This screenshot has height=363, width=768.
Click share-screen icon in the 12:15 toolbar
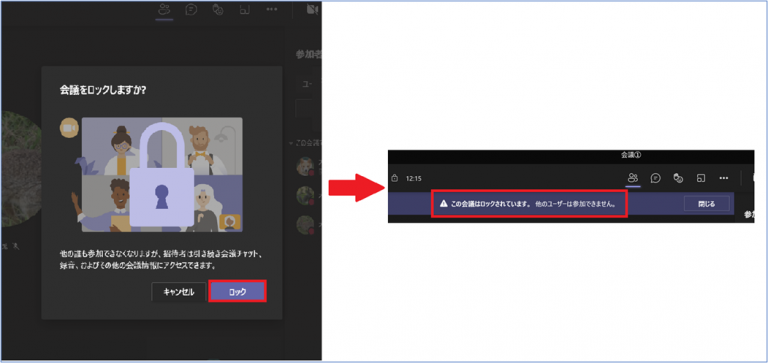pos(701,178)
